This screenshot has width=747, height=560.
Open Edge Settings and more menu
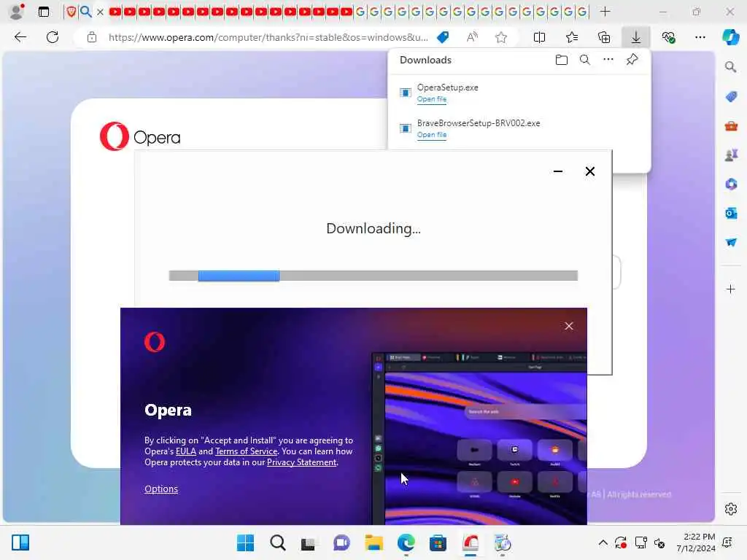tap(700, 37)
